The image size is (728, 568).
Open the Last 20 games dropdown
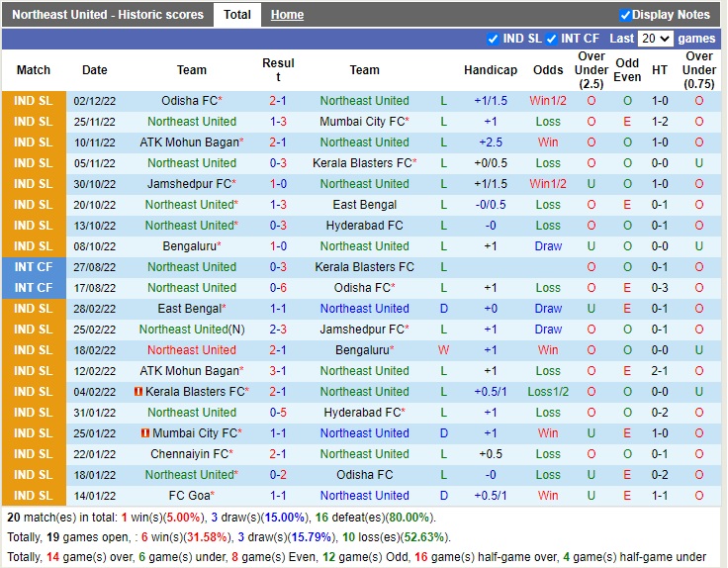(x=655, y=39)
